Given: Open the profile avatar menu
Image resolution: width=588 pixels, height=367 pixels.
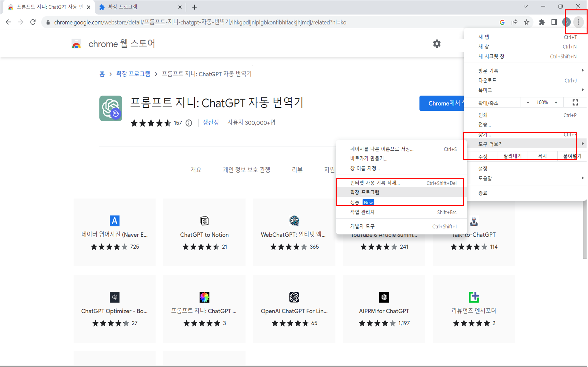Looking at the screenshot, I should [x=566, y=22].
